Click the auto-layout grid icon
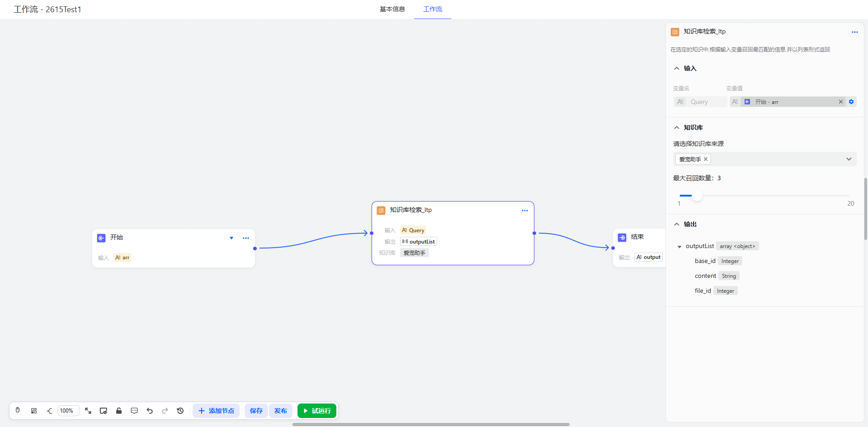 34,411
